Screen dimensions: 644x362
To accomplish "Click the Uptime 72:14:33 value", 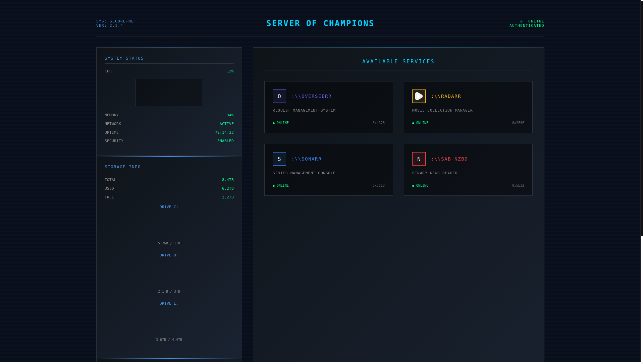I will click(224, 132).
